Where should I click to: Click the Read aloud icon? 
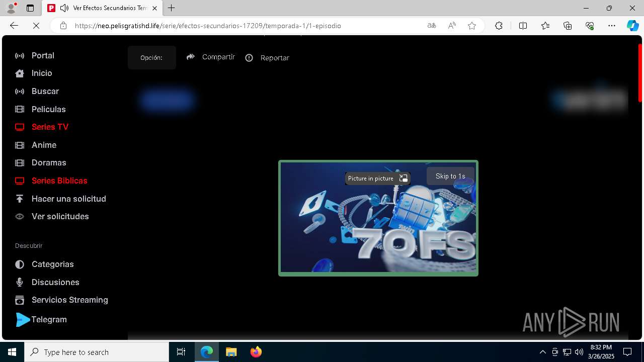(452, 26)
